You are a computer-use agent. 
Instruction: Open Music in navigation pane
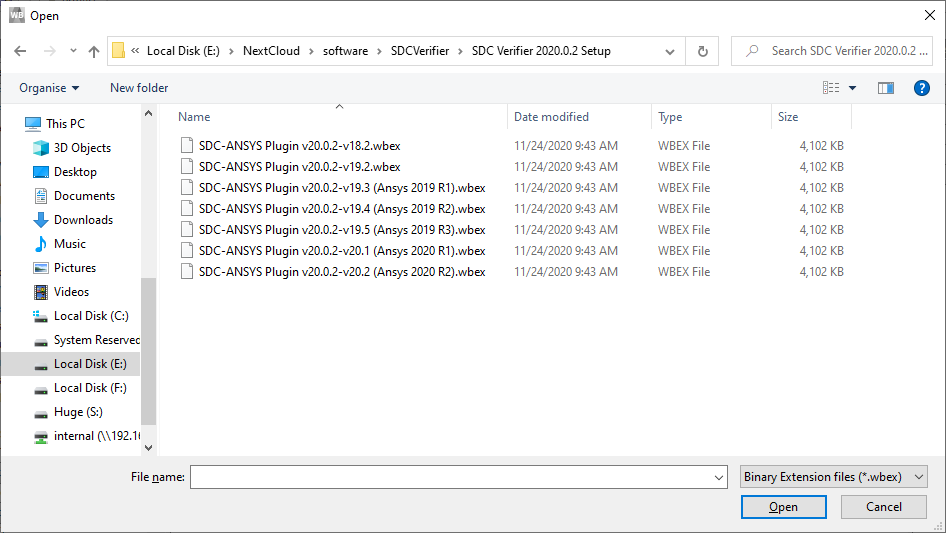pyautogui.click(x=69, y=244)
